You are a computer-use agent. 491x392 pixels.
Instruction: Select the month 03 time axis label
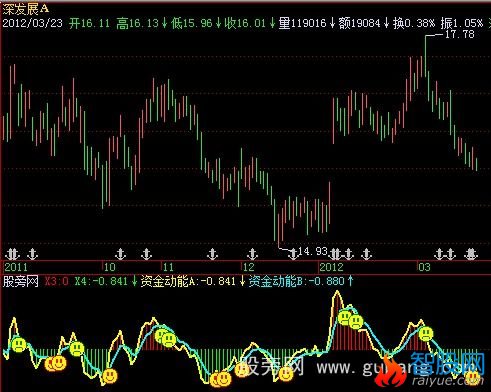(x=424, y=267)
